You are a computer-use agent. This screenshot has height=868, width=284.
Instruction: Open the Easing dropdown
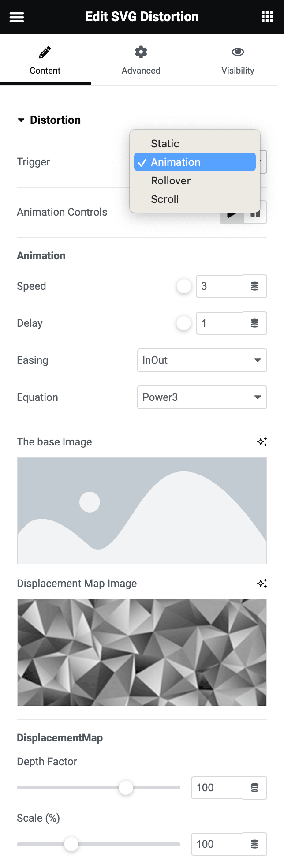(202, 360)
